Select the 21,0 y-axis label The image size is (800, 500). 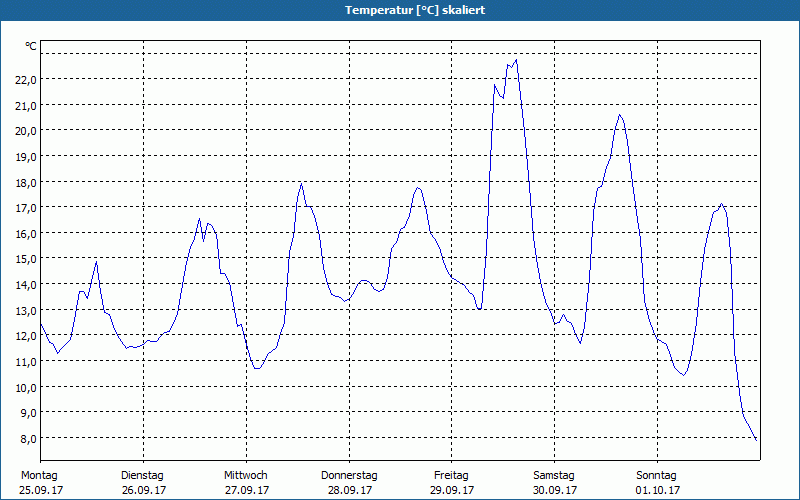[x=27, y=106]
